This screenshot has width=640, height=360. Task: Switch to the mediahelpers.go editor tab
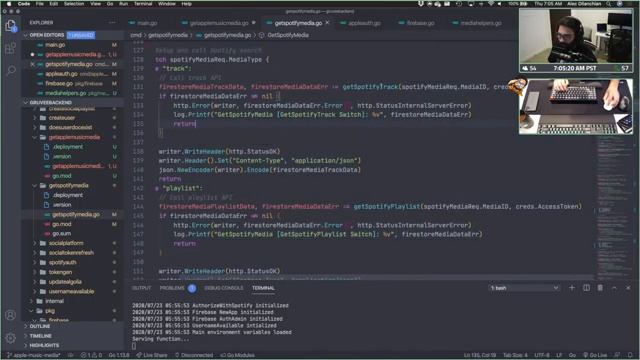[480, 23]
